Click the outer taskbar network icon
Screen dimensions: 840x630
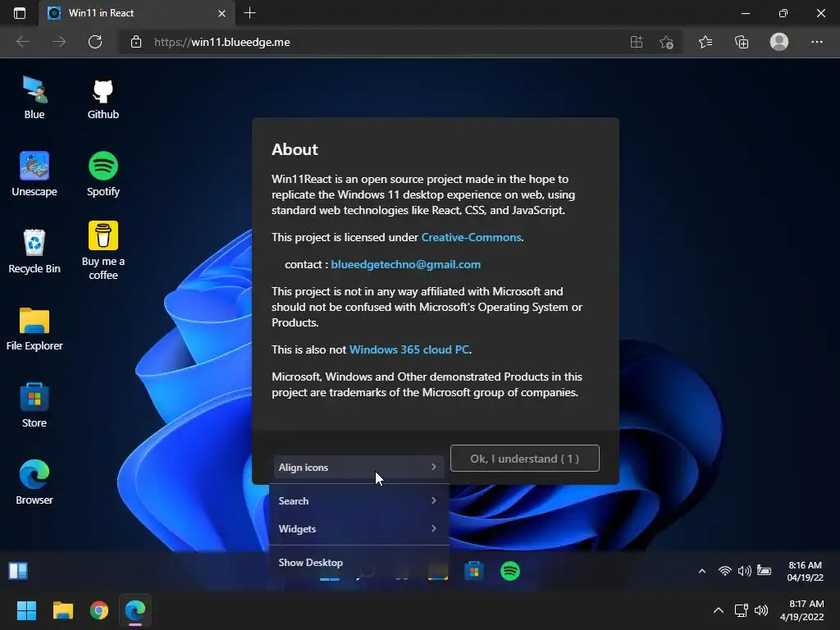pos(741,610)
